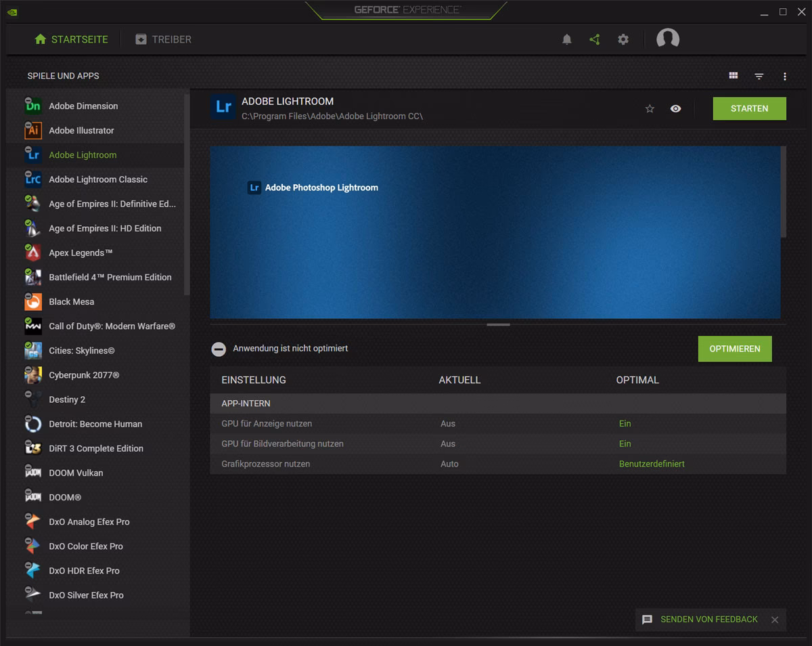Image resolution: width=812 pixels, height=646 pixels.
Task: Go to the STARTSEITE tab
Action: 71,39
